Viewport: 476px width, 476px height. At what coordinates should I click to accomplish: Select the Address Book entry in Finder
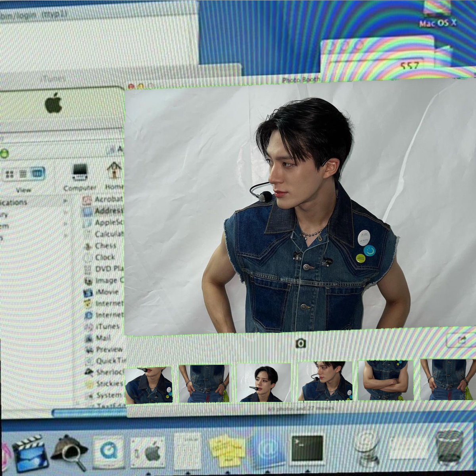103,211
